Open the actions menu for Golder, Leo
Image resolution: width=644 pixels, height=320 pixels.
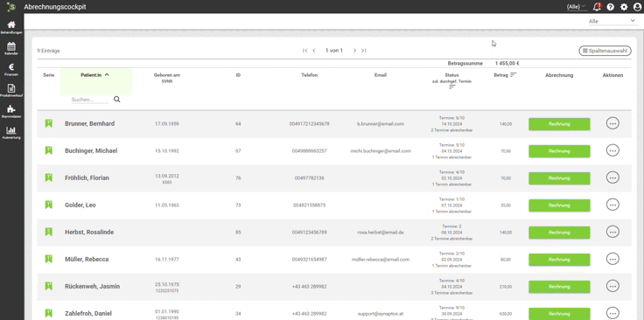pyautogui.click(x=612, y=205)
